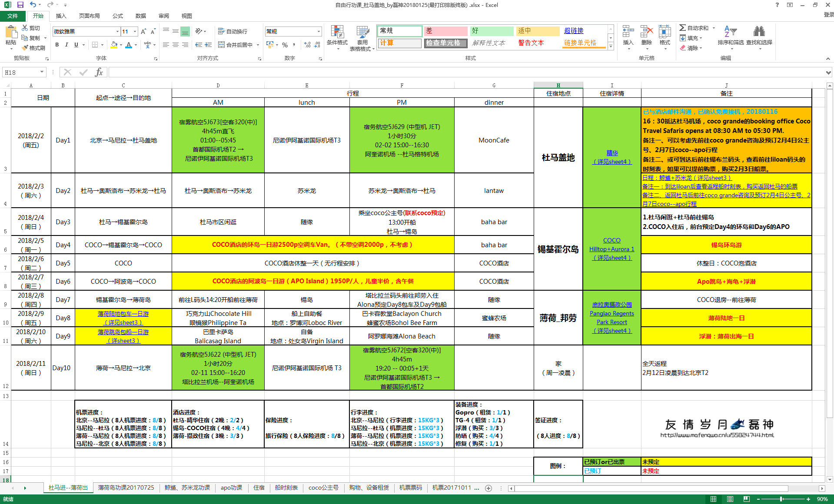Image resolution: width=834 pixels, height=504 pixels.
Task: Align text to the left
Action: (x=166, y=45)
